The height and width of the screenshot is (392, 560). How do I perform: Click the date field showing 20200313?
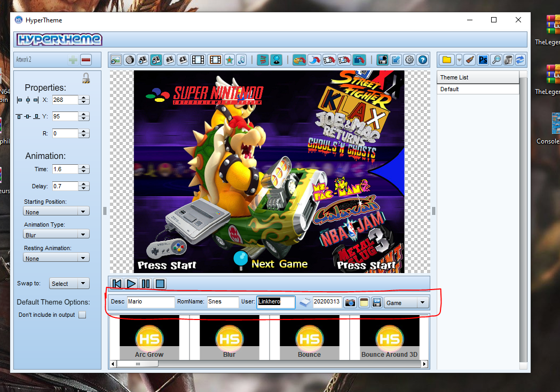click(x=327, y=302)
